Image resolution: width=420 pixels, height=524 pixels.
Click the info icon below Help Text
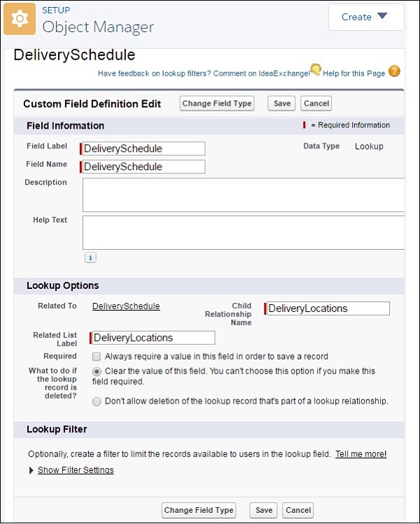coord(90,257)
